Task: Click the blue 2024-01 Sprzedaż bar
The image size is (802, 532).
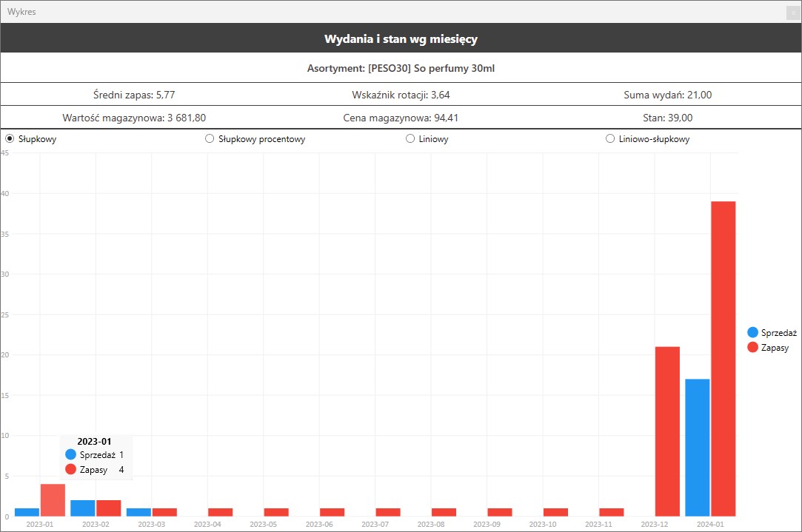Action: (698, 447)
